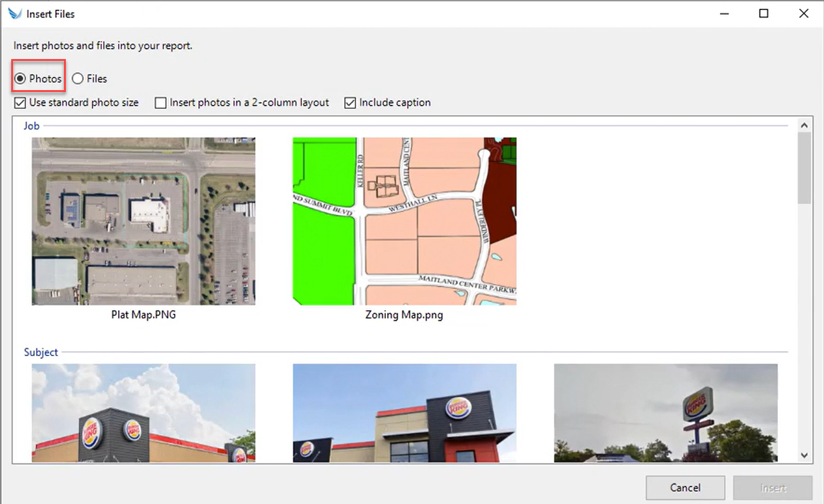The width and height of the screenshot is (824, 504).
Task: Select the Plat Map aerial thumbnail
Action: pos(144,221)
